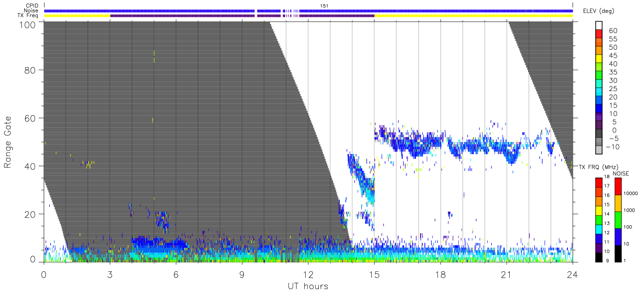
Task: Click the '100' tick on Range Gate axis
Action: (27, 25)
